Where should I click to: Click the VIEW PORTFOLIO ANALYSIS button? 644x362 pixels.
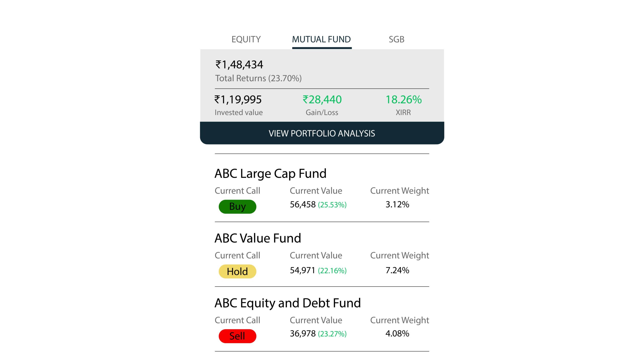coord(322,133)
